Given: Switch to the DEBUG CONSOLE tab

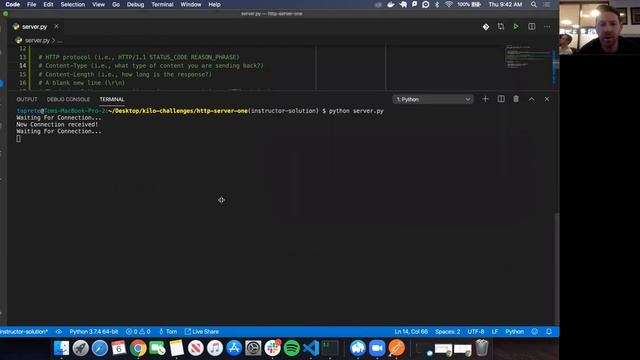Looking at the screenshot, I should (68, 99).
